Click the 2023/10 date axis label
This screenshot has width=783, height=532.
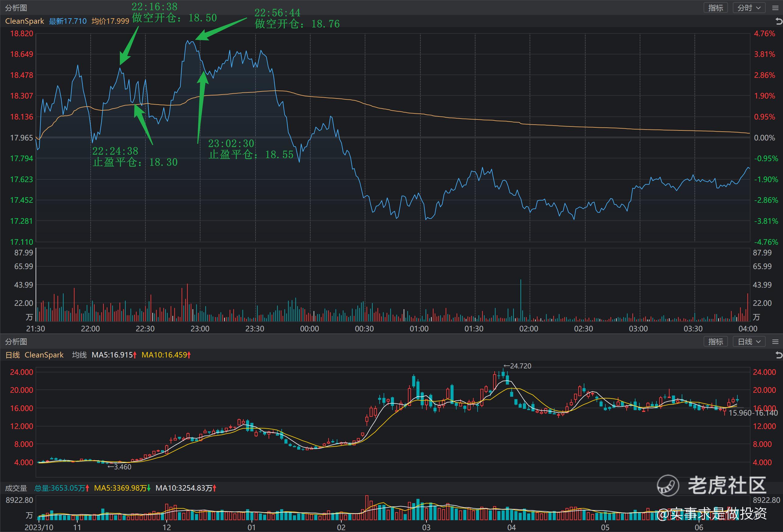pos(39,527)
